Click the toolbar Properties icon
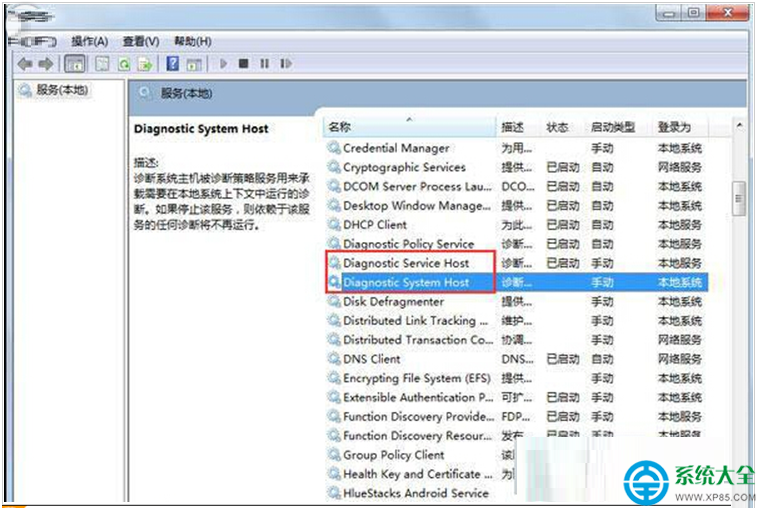This screenshot has height=508, width=758. pos(102,64)
